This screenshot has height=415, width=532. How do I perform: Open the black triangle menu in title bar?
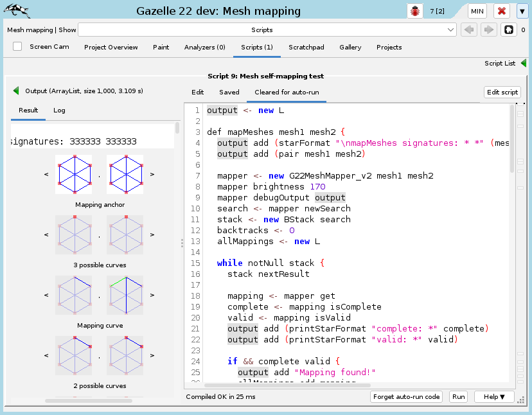[x=522, y=11]
